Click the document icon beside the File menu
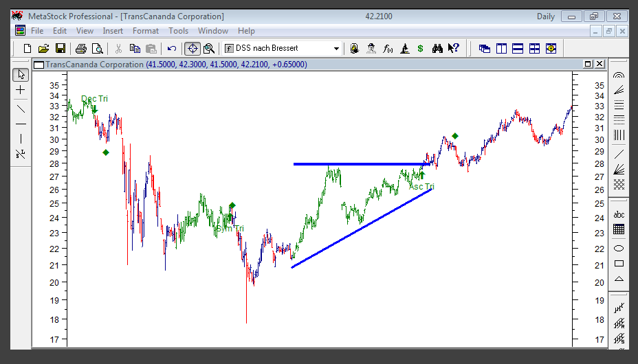 pyautogui.click(x=20, y=30)
